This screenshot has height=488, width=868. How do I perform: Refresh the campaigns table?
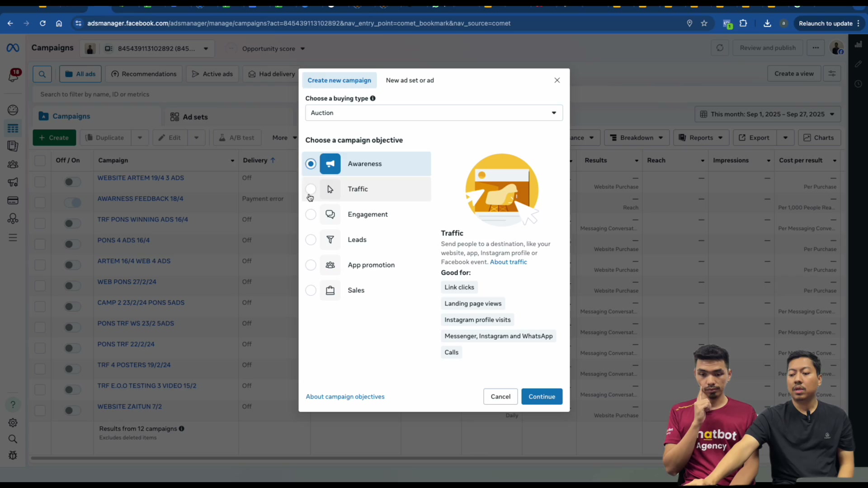[x=720, y=48]
